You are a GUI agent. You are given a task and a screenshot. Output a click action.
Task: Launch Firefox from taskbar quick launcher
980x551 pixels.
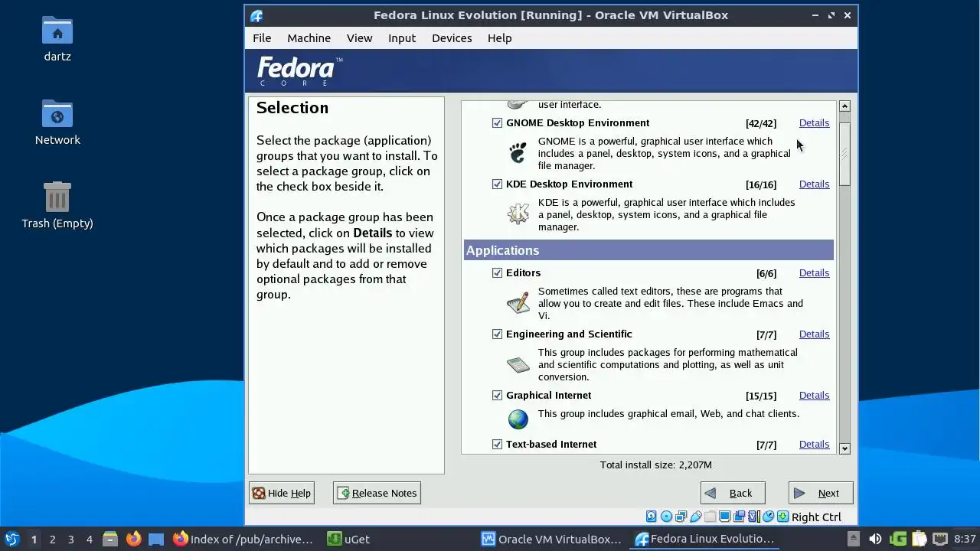point(133,539)
